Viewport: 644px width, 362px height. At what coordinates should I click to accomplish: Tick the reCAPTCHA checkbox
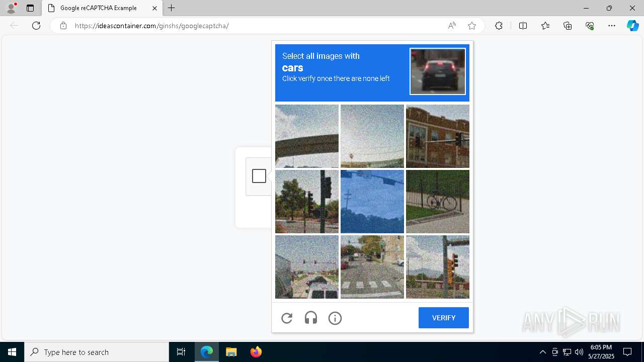click(259, 176)
